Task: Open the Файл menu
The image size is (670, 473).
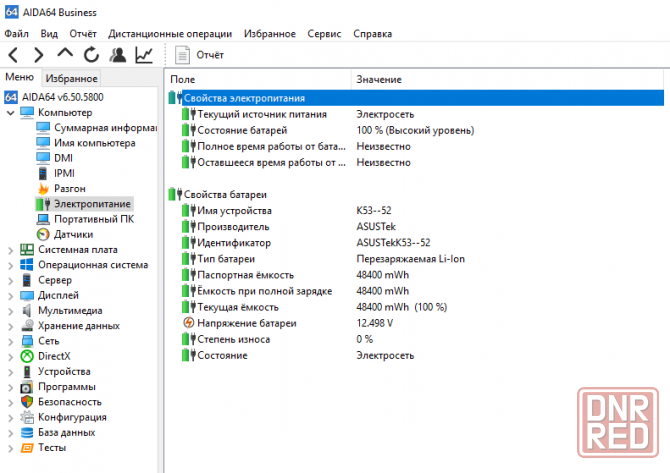Action: [16, 33]
